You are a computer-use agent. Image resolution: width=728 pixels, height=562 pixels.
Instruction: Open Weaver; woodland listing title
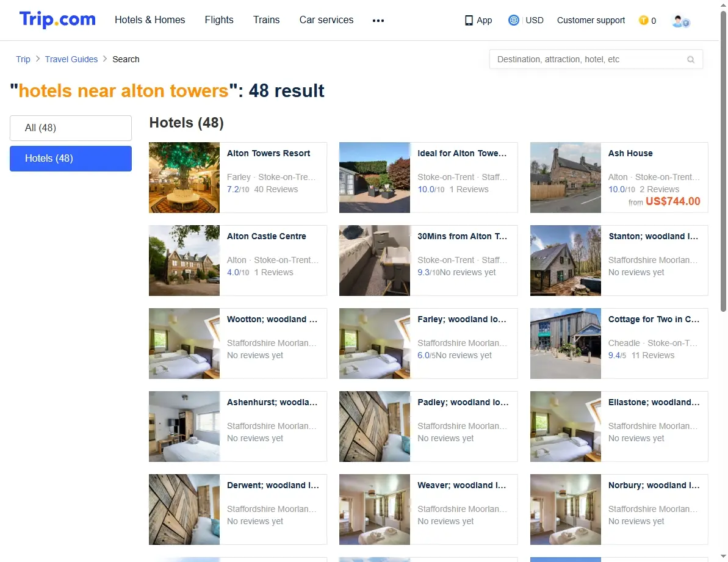462,486
